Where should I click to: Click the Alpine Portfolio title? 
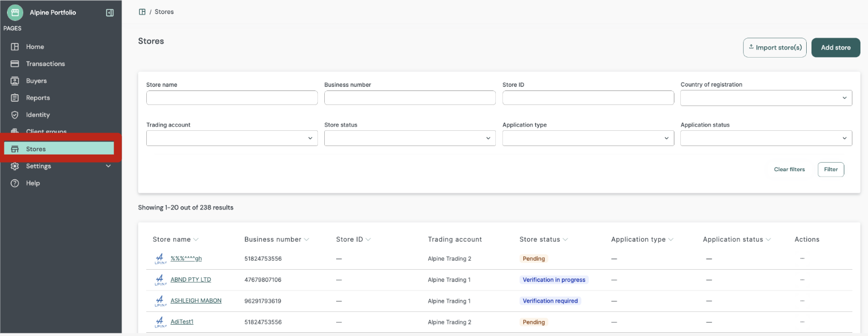click(x=53, y=12)
